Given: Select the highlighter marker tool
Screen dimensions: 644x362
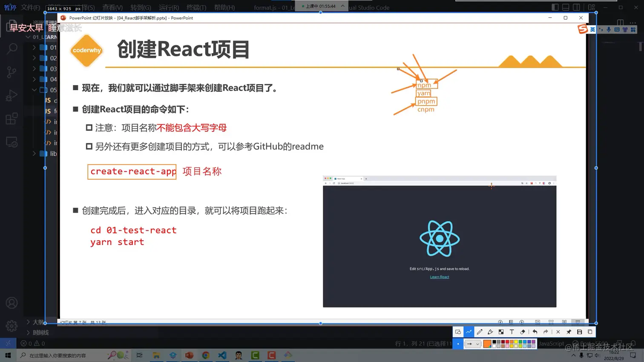Looking at the screenshot, I should [490, 332].
